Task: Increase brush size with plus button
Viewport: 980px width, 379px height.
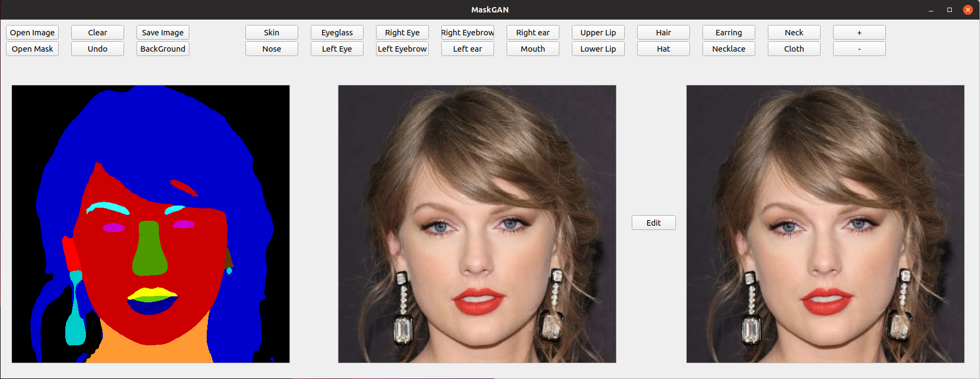Action: click(859, 33)
